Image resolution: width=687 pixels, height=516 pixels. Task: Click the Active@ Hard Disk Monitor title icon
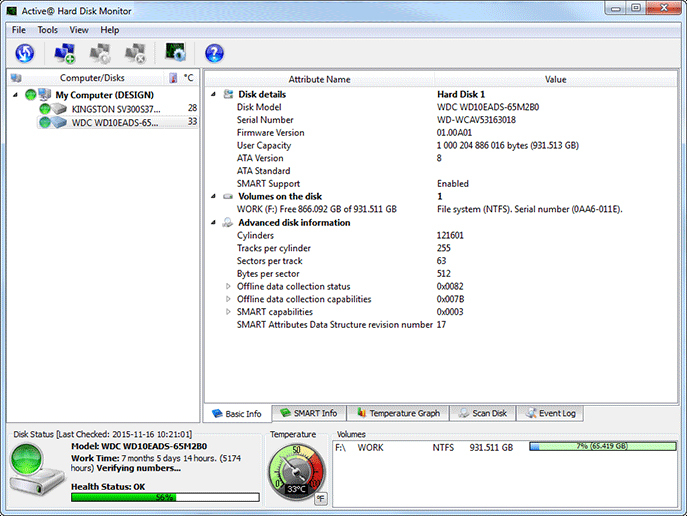click(x=11, y=11)
